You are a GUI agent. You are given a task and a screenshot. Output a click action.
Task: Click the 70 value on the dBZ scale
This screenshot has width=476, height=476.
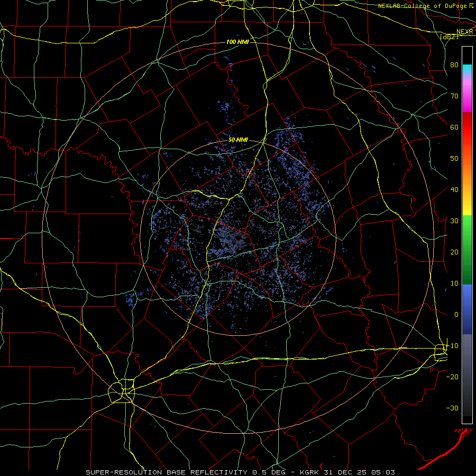coord(454,96)
